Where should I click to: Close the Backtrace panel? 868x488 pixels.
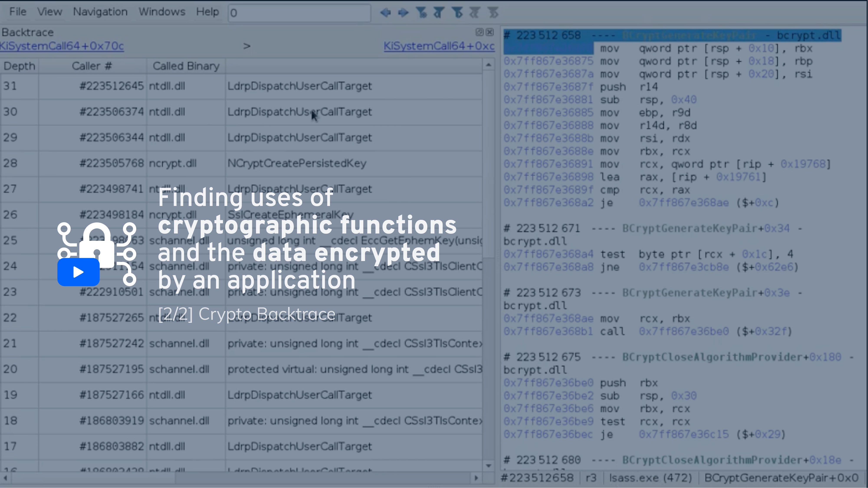[490, 32]
